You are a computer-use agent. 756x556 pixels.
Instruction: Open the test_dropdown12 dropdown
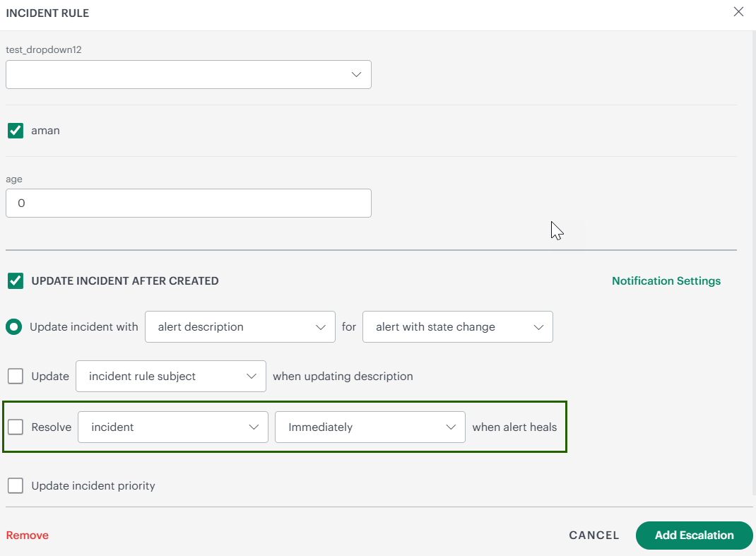pyautogui.click(x=188, y=75)
